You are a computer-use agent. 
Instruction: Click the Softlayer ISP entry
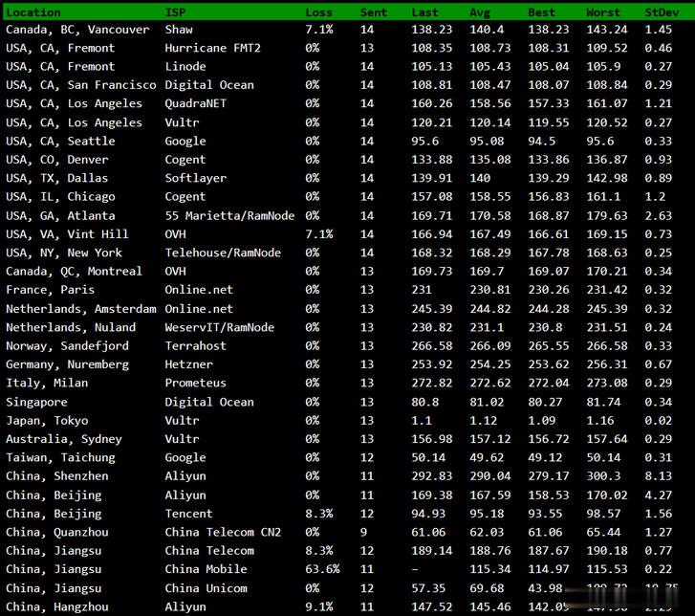tap(195, 178)
